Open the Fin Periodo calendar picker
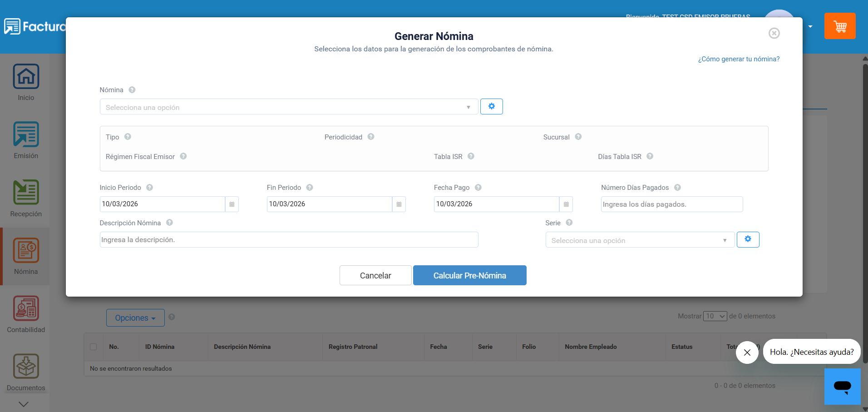The height and width of the screenshot is (412, 868). click(399, 204)
